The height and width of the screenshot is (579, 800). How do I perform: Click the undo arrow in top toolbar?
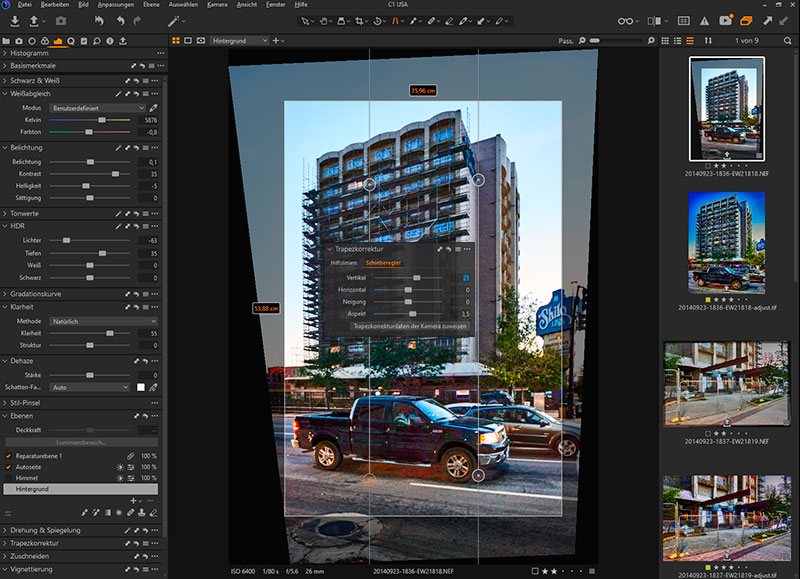point(120,21)
